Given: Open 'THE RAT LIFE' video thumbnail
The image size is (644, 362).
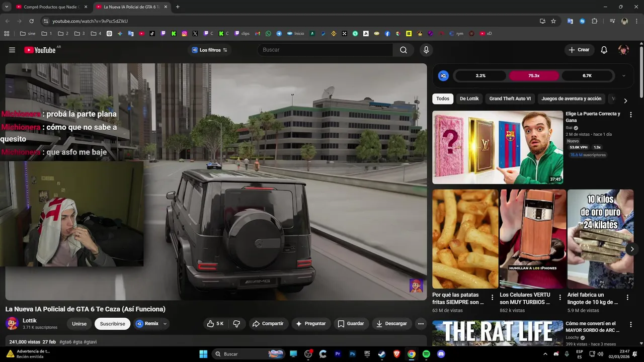Looking at the screenshot, I should pos(498,333).
